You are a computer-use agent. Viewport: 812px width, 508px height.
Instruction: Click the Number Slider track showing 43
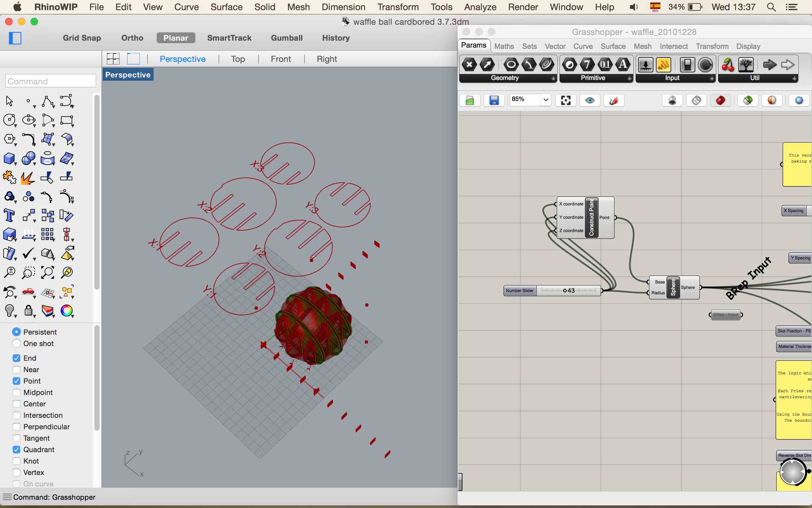click(568, 290)
